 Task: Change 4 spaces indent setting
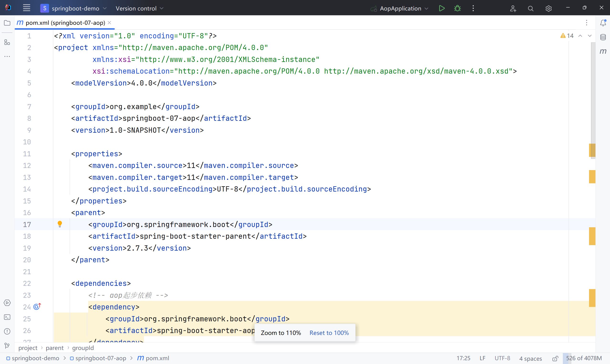[530, 358]
